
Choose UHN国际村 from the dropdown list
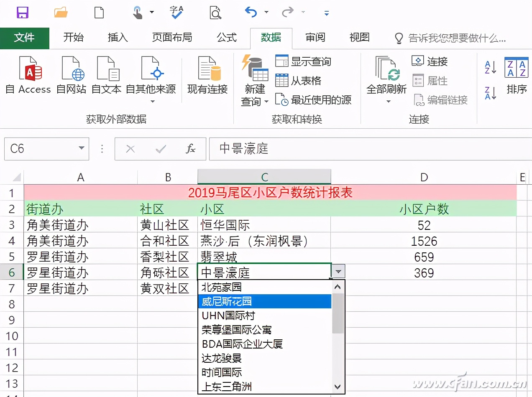(265, 316)
